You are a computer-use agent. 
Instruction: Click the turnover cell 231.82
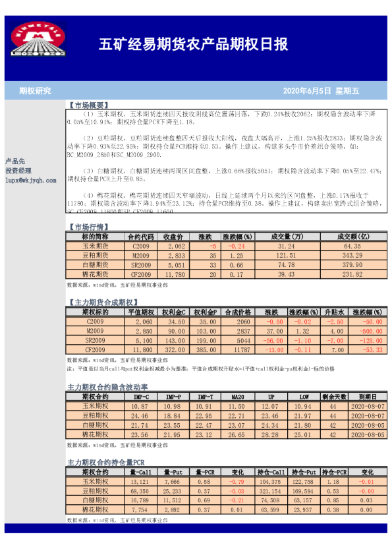tap(353, 274)
